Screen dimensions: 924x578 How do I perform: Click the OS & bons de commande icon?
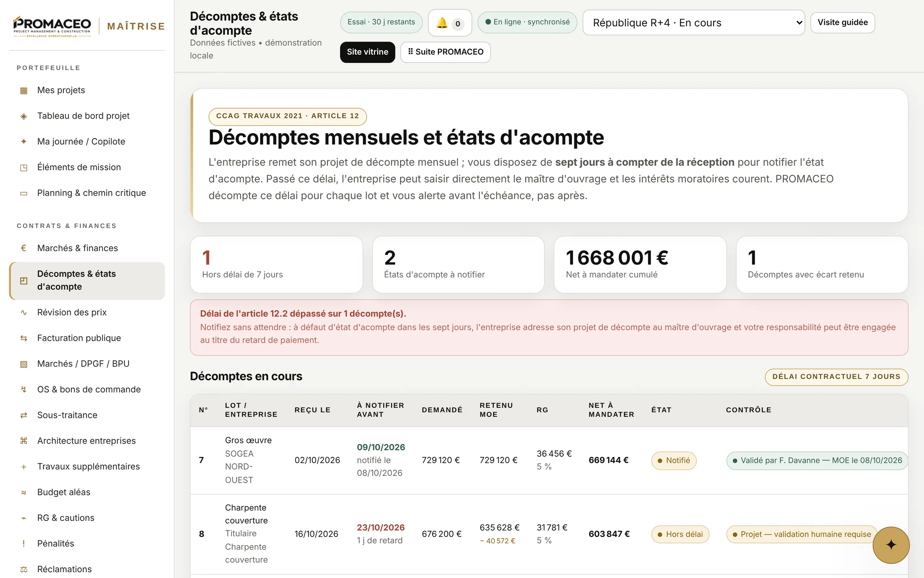pyautogui.click(x=24, y=389)
